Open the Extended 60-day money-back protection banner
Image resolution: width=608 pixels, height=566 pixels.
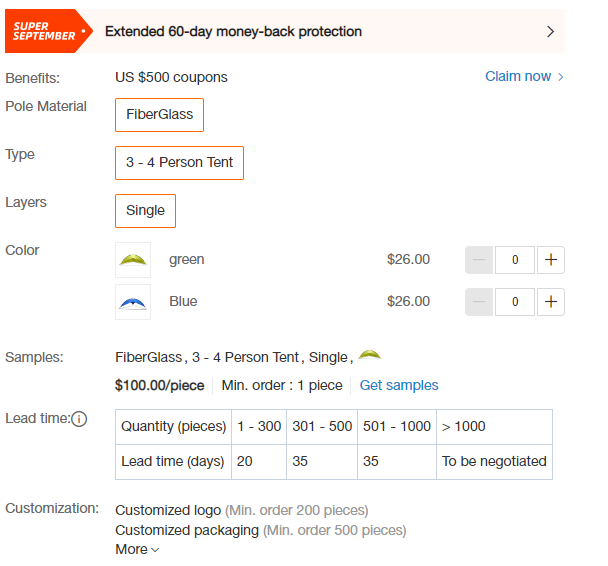point(285,31)
